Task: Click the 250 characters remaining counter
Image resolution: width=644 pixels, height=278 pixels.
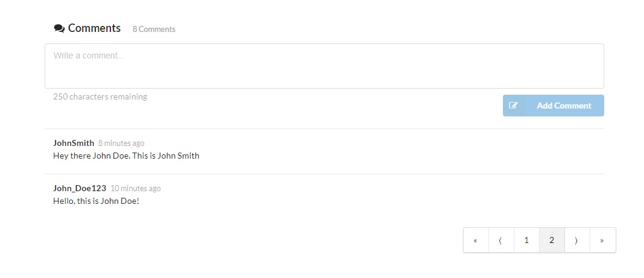Action: [100, 97]
